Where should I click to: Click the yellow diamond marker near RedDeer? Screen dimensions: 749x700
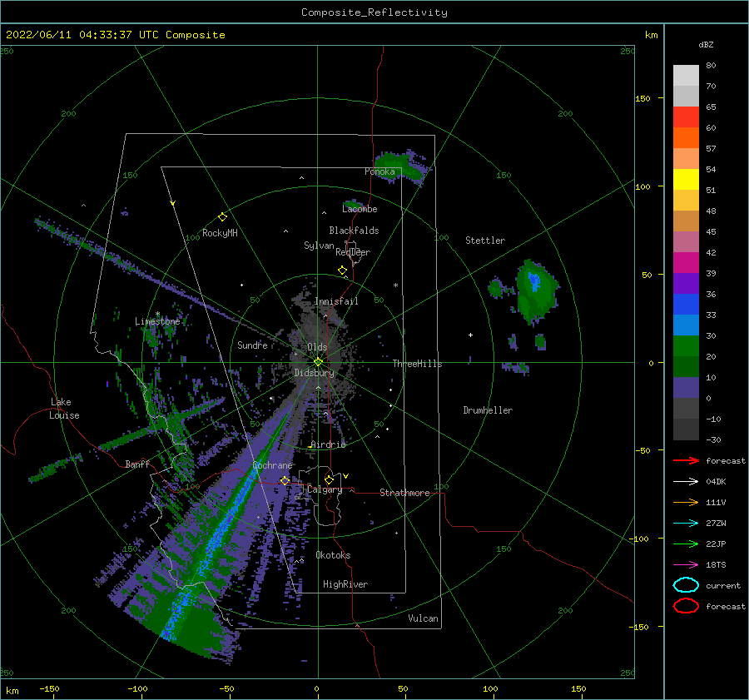342,271
